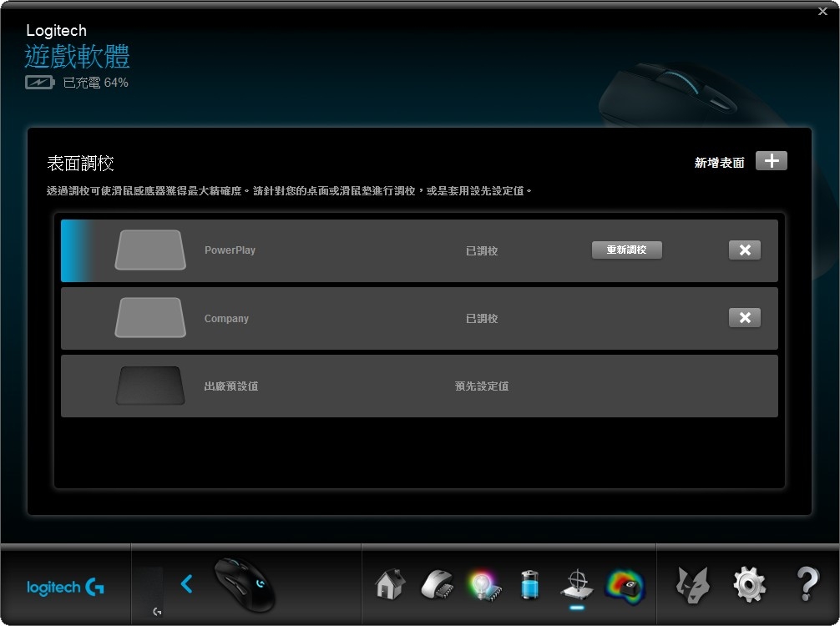840x626 pixels.
Task: Select the surface tuning crosshair icon
Action: click(577, 585)
